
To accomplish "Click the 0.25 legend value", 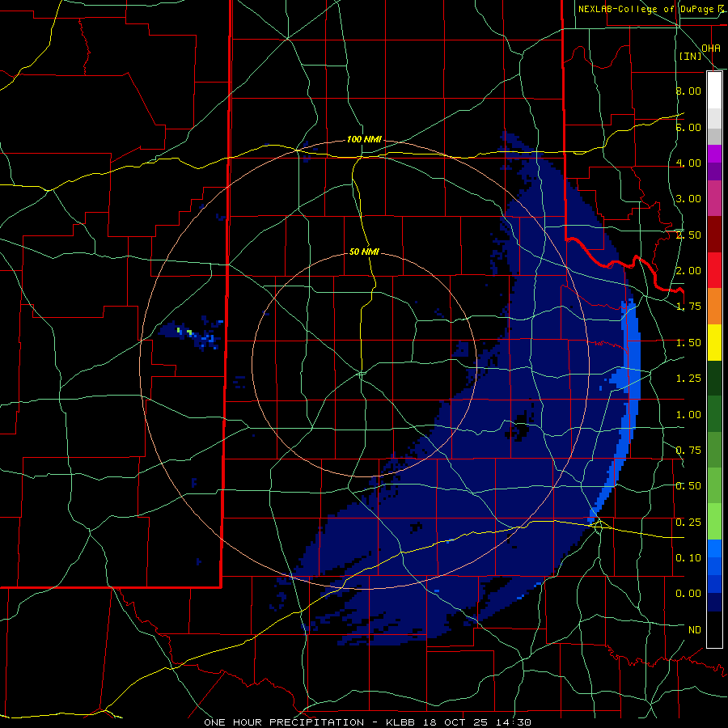I will [x=688, y=523].
